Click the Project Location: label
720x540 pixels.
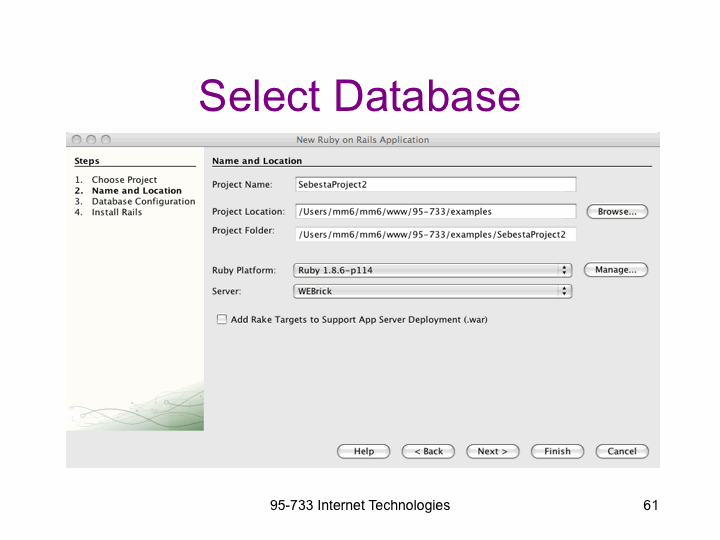248,212
